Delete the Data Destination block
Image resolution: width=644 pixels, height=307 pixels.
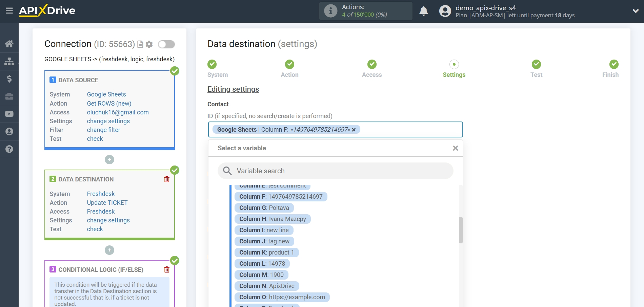click(167, 179)
